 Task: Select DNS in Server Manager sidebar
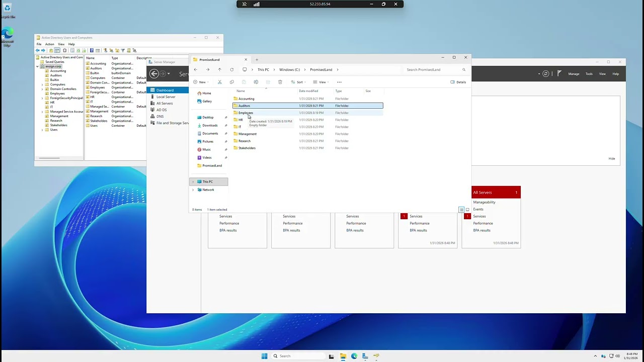click(160, 116)
